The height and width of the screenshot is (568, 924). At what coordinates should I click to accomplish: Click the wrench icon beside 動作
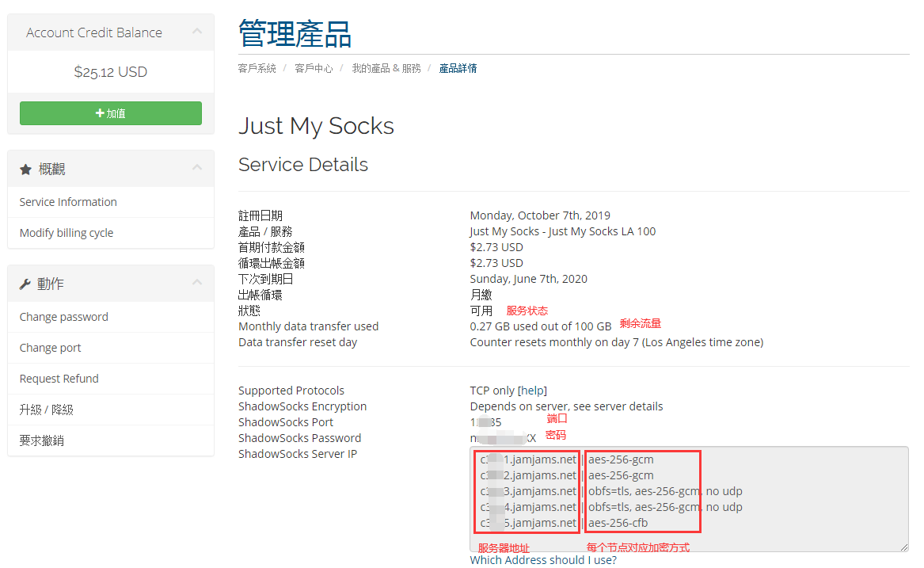click(x=25, y=284)
